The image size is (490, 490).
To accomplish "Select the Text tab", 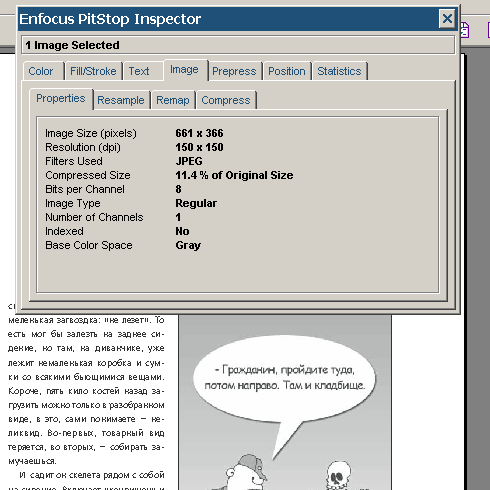I will [143, 71].
